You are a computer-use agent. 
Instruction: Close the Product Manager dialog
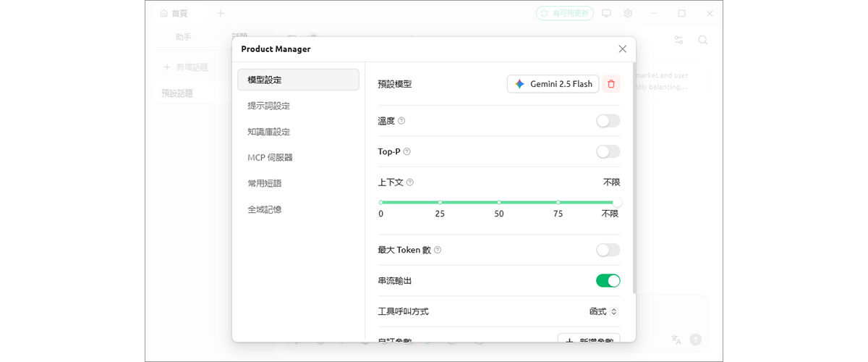622,49
